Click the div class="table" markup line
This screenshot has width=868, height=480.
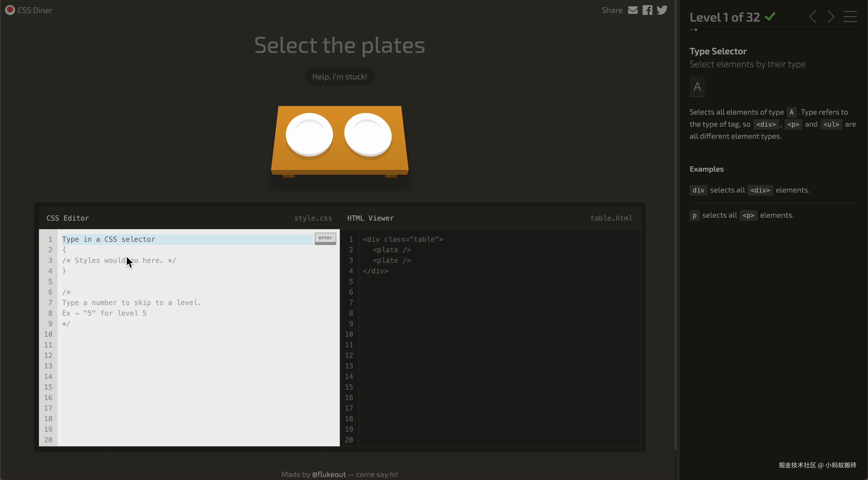tap(403, 239)
